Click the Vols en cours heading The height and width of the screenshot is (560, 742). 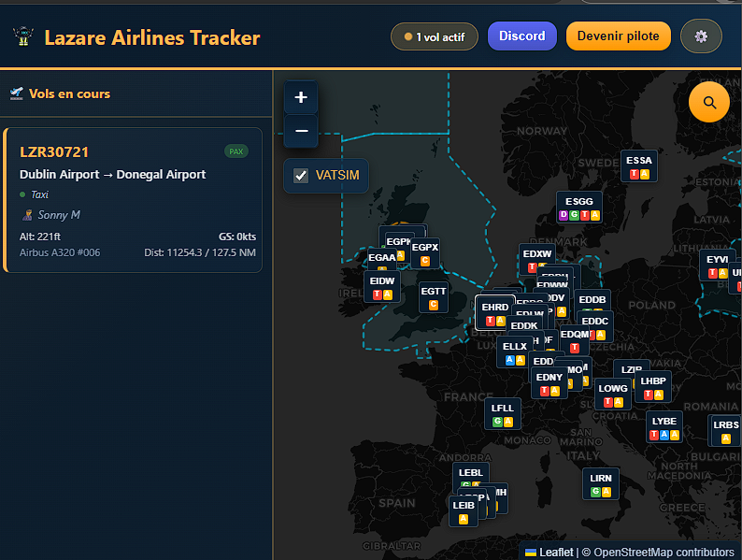pyautogui.click(x=69, y=93)
